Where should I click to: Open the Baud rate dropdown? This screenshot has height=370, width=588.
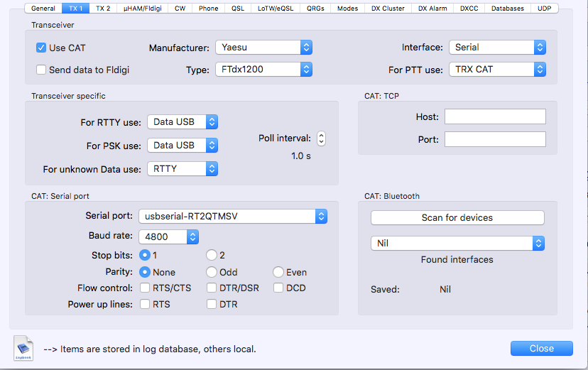pyautogui.click(x=168, y=236)
